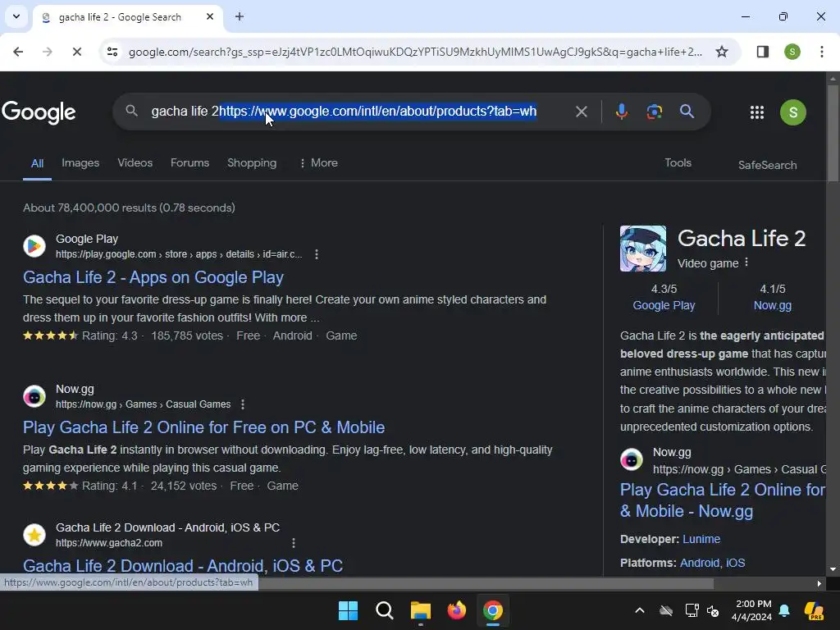This screenshot has width=840, height=630.
Task: Click the display network tray icon
Action: point(692,610)
